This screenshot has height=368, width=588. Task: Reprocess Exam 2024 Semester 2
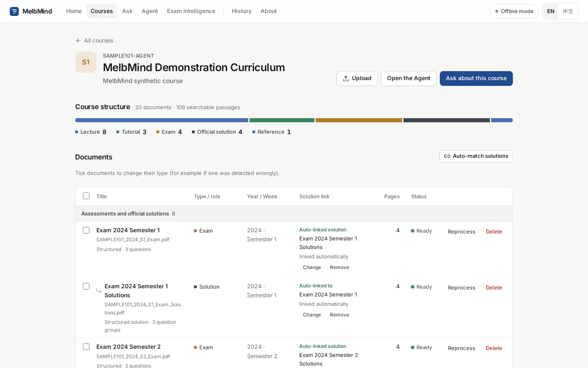click(461, 348)
